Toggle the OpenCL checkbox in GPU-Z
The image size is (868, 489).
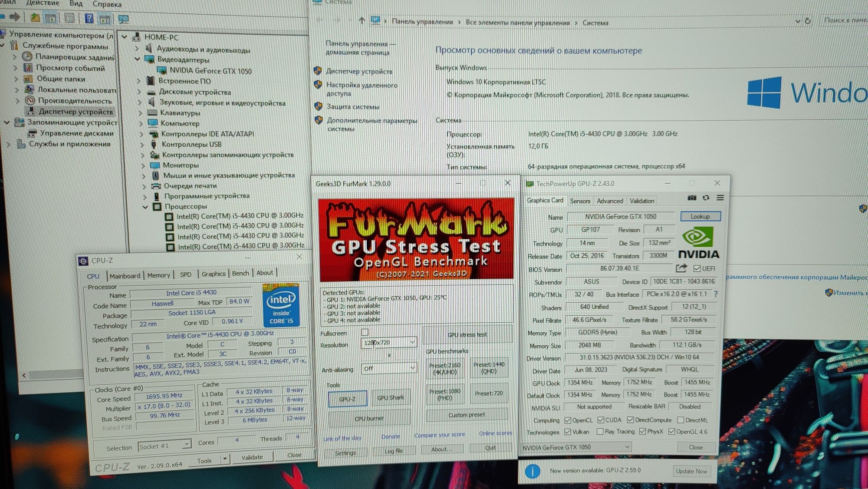point(568,420)
